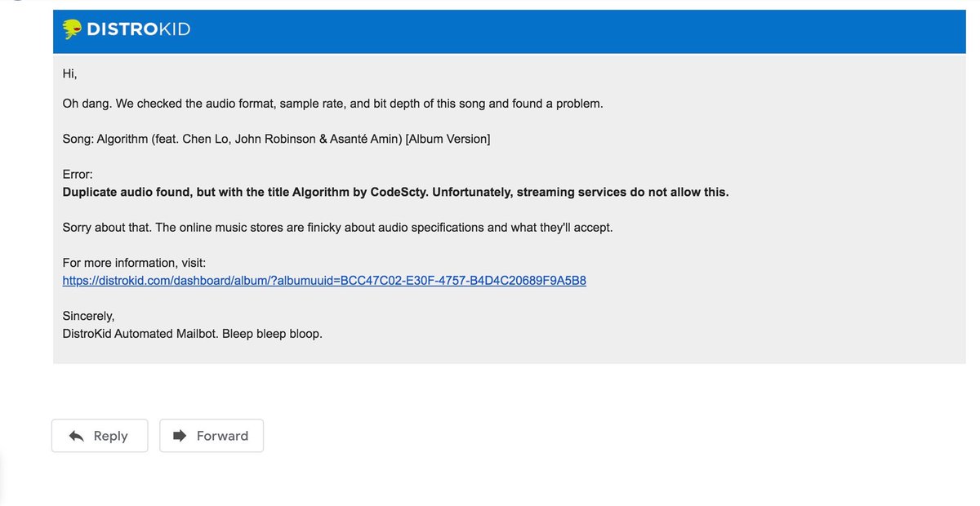Click the Forward button
This screenshot has width=980, height=506.
point(212,436)
